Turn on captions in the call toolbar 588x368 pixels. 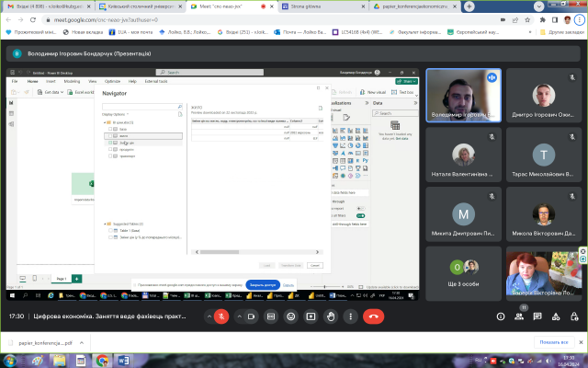coord(271,316)
